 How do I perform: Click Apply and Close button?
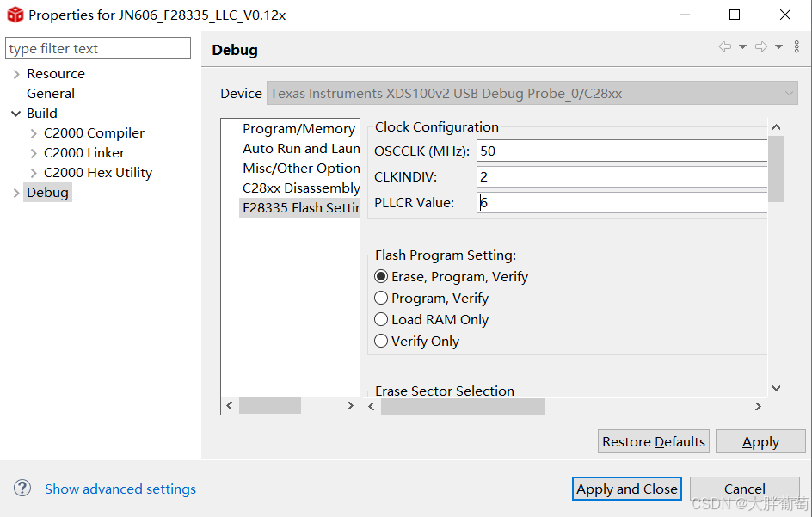[x=626, y=489]
